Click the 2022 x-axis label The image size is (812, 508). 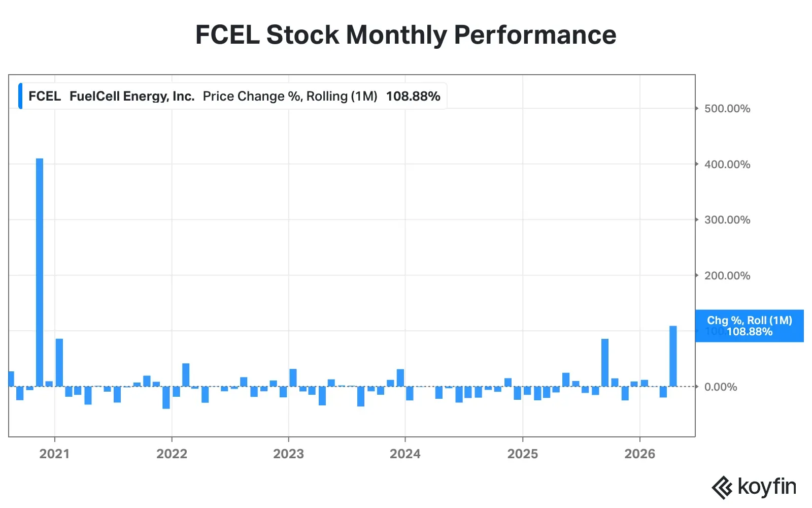pos(172,454)
